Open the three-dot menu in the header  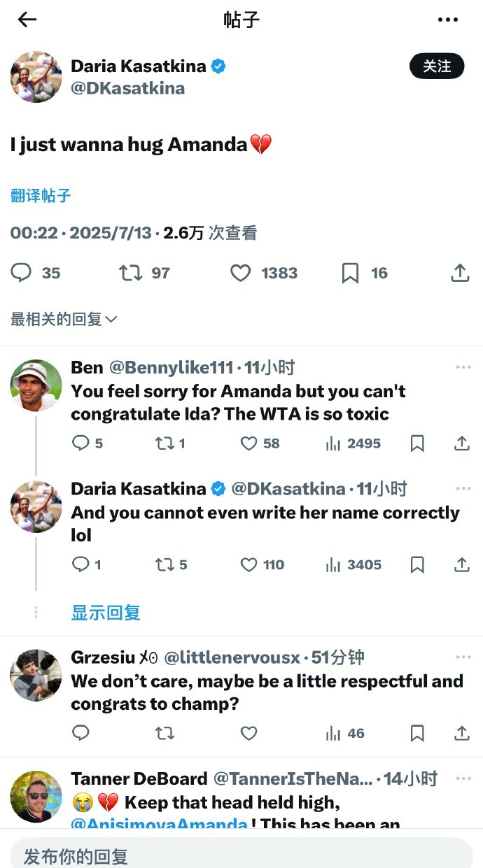click(448, 20)
